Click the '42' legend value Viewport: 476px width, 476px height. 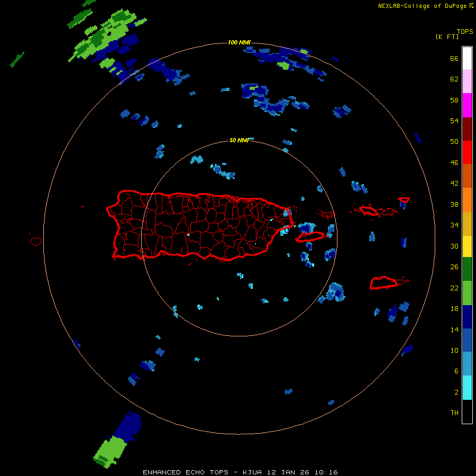point(454,184)
